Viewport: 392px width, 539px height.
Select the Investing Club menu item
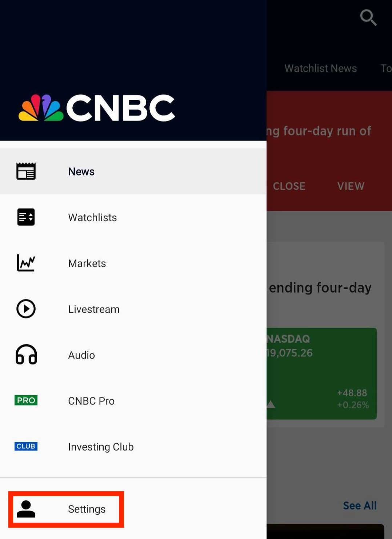(x=101, y=447)
